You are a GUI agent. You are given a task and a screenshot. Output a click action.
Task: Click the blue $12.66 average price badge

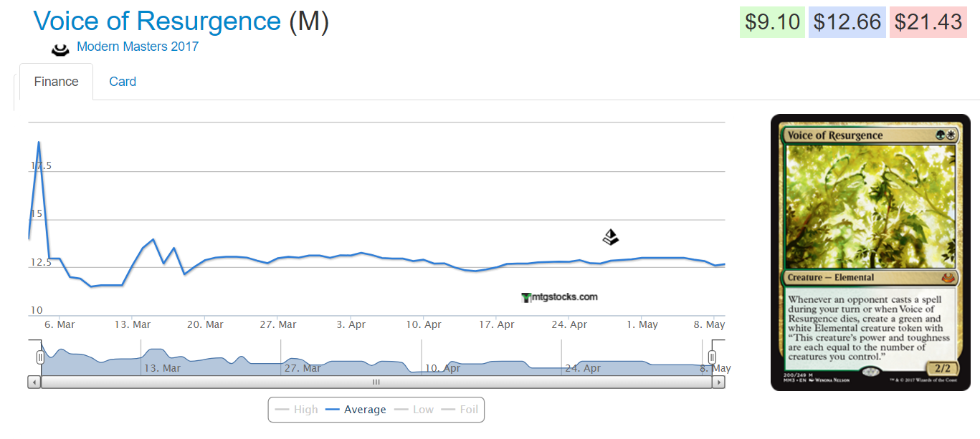(847, 22)
